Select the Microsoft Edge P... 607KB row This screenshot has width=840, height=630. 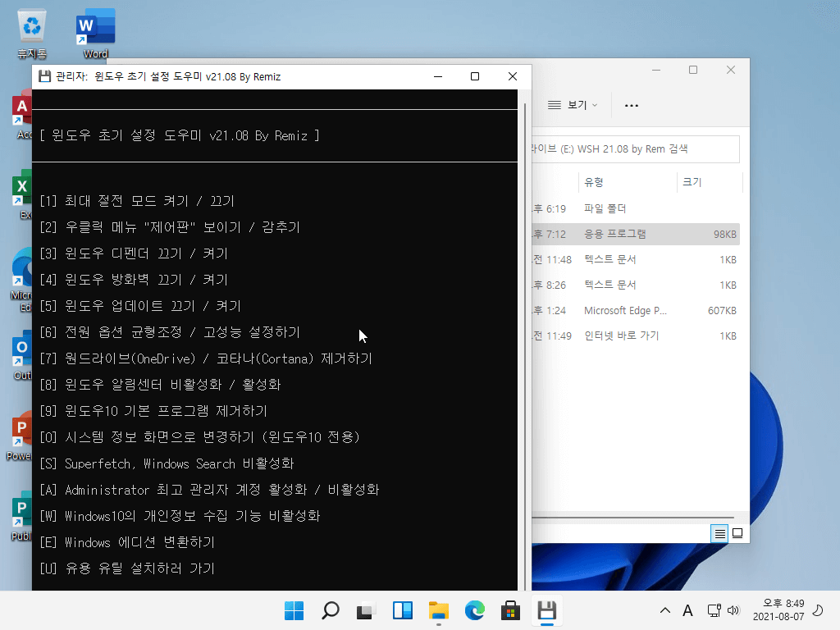[636, 311]
